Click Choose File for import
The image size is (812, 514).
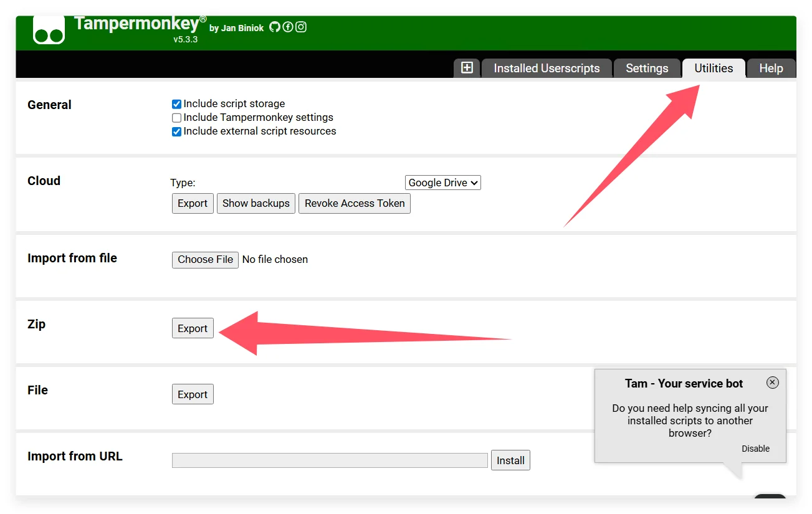tap(205, 260)
